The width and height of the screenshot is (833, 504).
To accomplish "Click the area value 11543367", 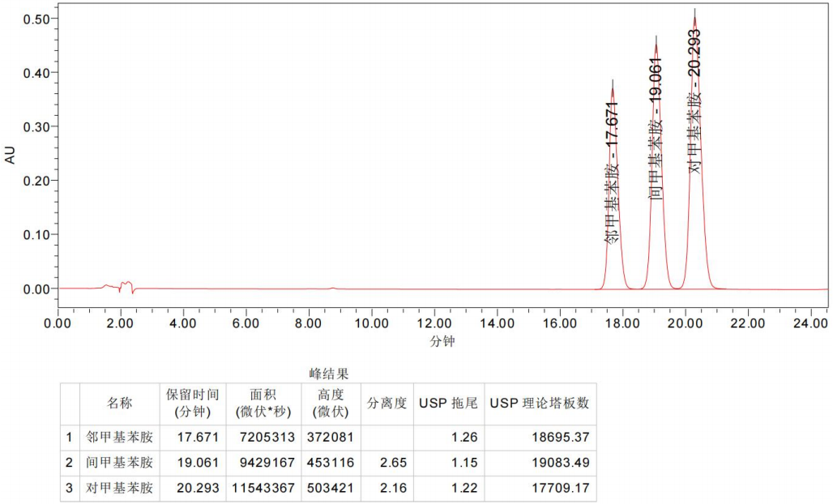I will [x=263, y=489].
